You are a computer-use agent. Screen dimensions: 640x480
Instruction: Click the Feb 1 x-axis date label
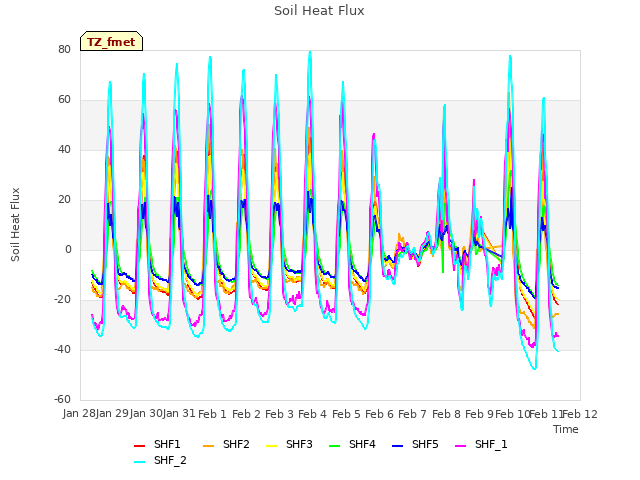(212, 414)
